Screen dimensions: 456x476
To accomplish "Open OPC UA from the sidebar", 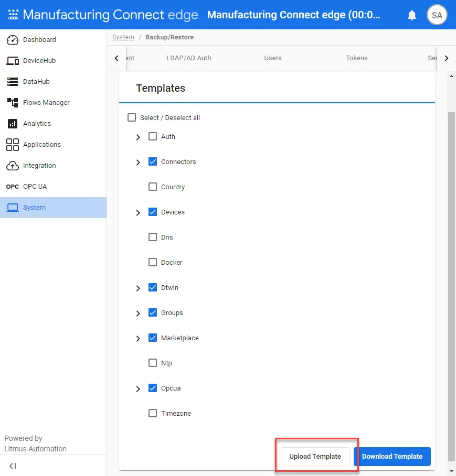I will click(x=53, y=187).
